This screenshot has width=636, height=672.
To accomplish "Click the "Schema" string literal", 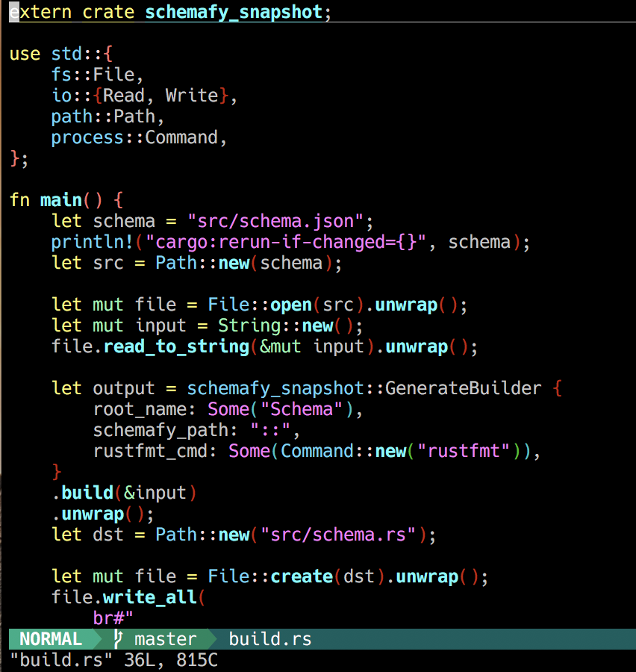I will point(302,409).
